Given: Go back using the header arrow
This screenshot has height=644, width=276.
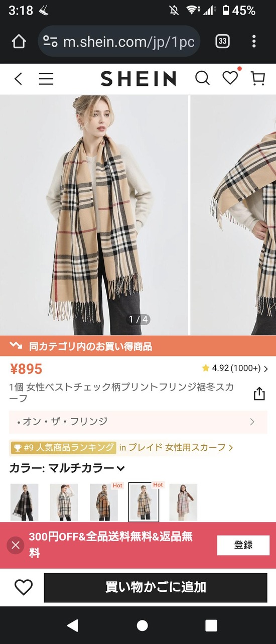Looking at the screenshot, I should (x=19, y=78).
